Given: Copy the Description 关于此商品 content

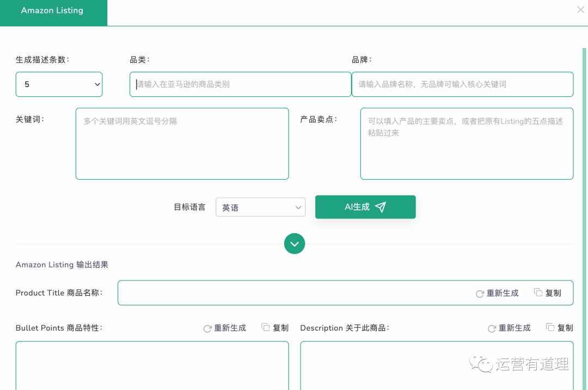Looking at the screenshot, I should pyautogui.click(x=560, y=328).
